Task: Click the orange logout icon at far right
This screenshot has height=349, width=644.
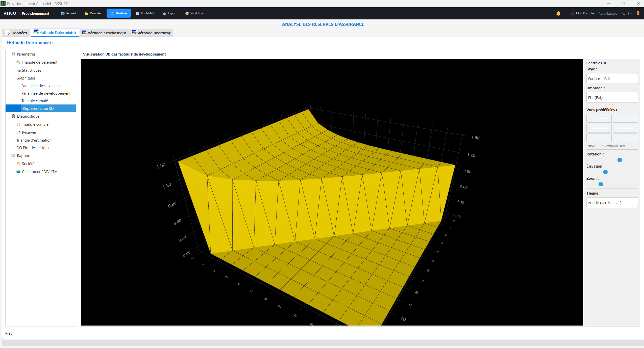Action: 638,13
